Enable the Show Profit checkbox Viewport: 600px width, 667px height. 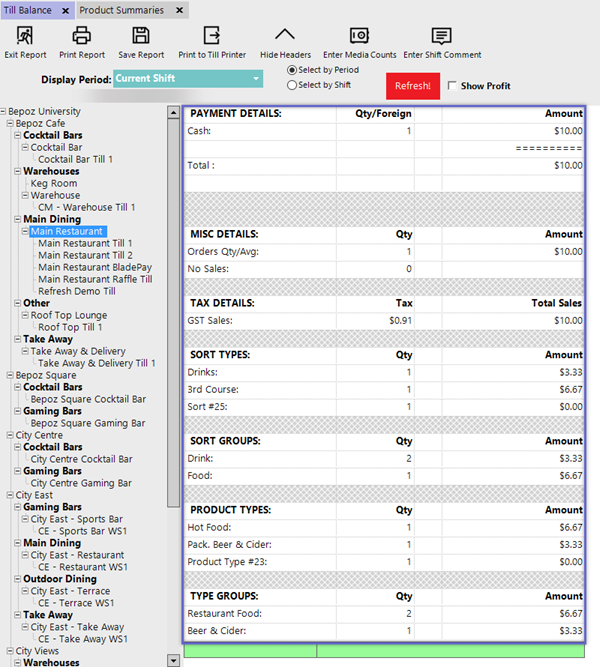click(x=454, y=86)
